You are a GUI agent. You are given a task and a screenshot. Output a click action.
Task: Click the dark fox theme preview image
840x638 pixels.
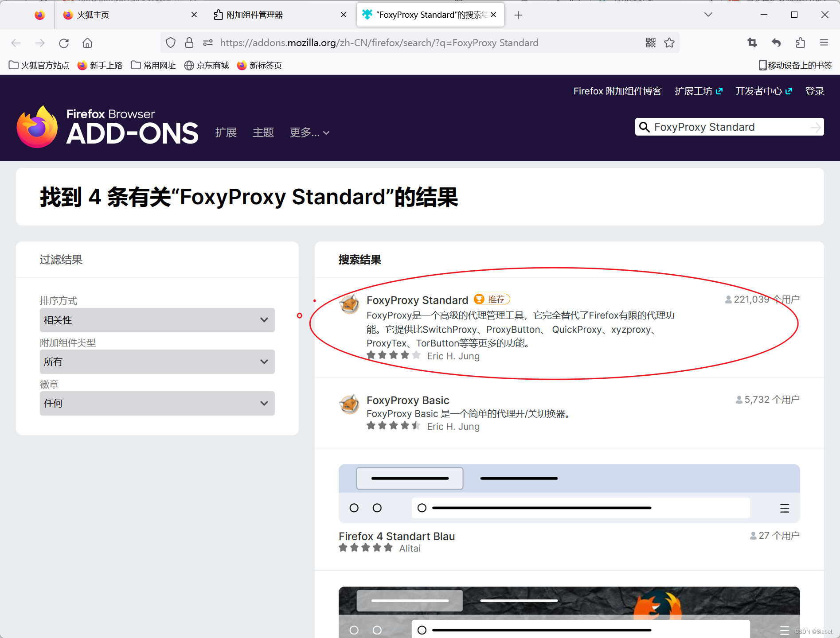(569, 612)
